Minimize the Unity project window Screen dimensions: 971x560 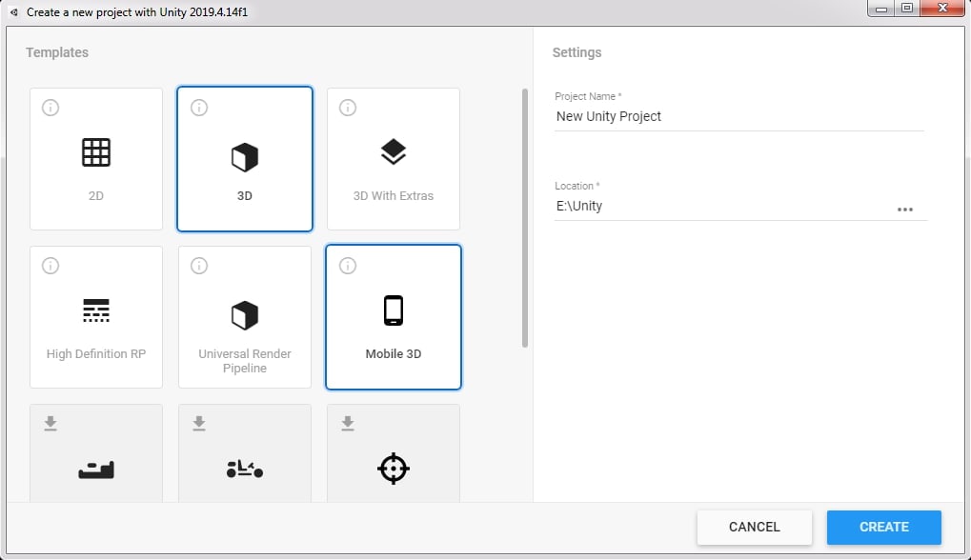coord(881,9)
